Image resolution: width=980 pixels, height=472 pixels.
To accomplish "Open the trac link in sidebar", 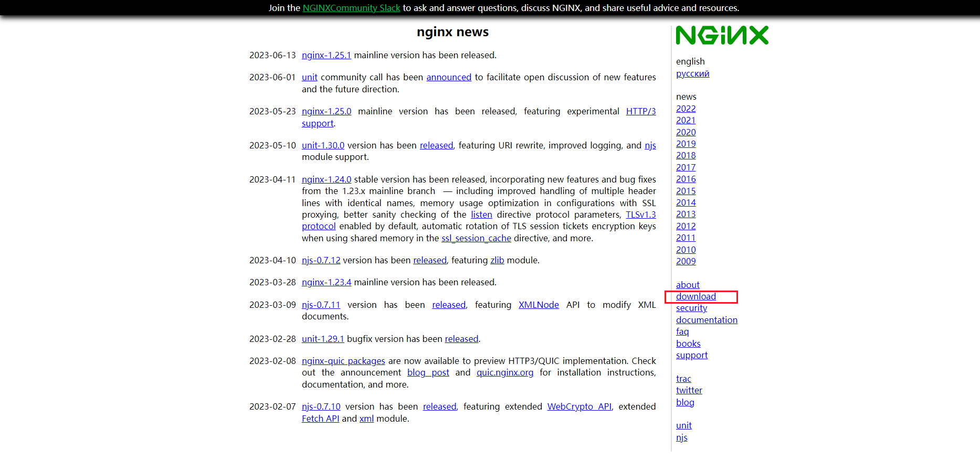I will [683, 379].
